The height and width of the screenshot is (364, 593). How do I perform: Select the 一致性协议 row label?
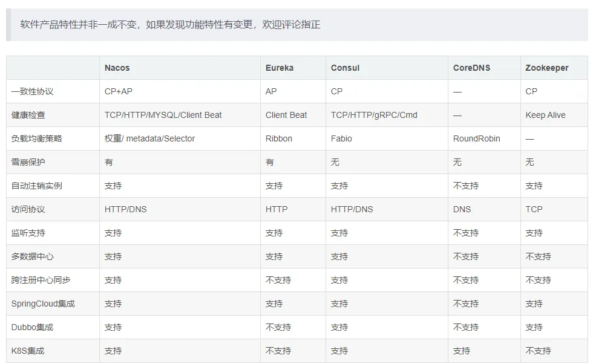(x=33, y=91)
